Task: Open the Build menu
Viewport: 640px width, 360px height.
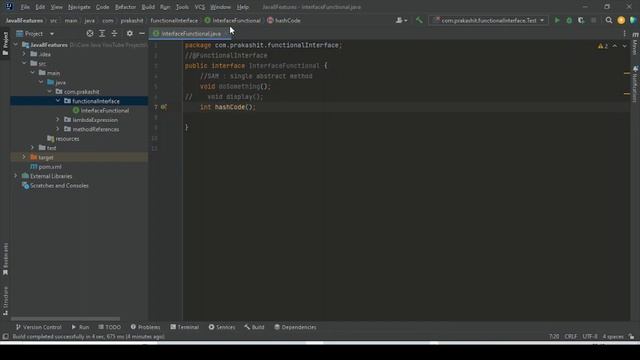Action: coord(148,7)
